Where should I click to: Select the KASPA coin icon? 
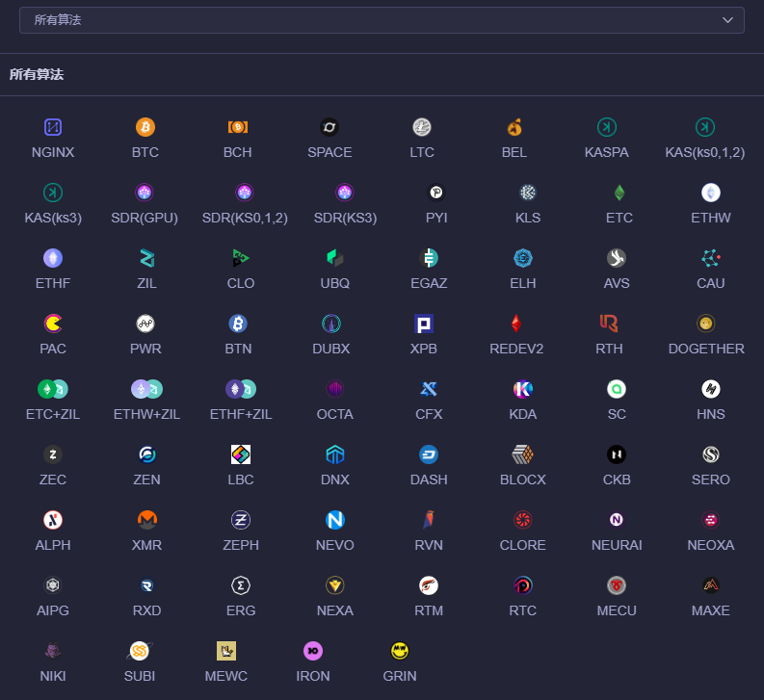pyautogui.click(x=607, y=127)
